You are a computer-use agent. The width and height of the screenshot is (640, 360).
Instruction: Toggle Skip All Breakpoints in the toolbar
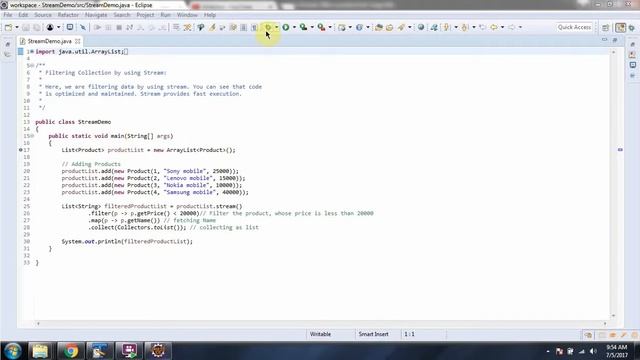[83, 27]
